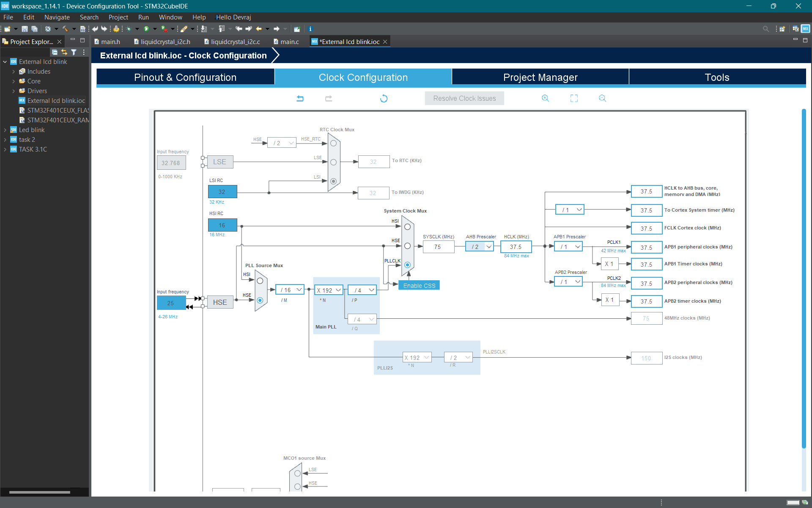Click the HSE input frequency field 25
Viewport: 812px width, 508px height.
tap(171, 303)
